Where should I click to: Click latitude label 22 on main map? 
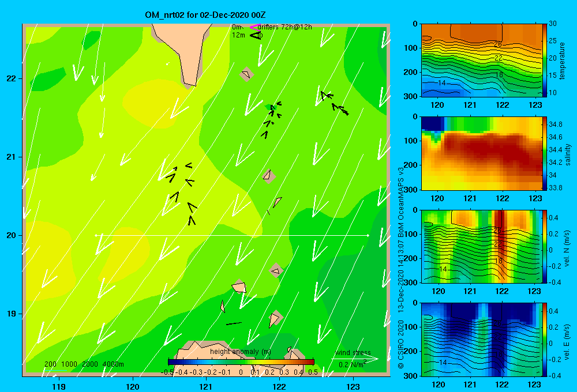pyautogui.click(x=11, y=79)
